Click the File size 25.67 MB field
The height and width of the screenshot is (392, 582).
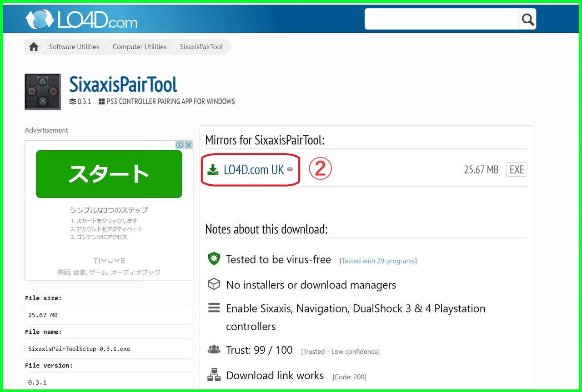[109, 315]
